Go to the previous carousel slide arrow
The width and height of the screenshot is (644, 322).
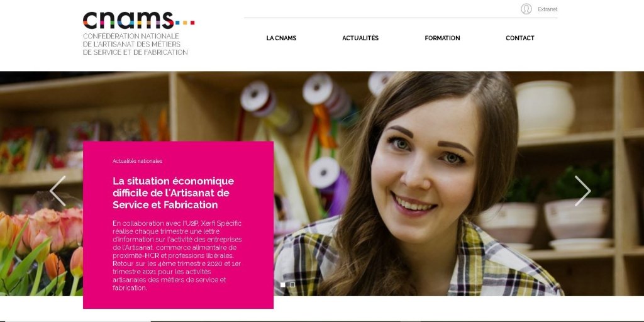pyautogui.click(x=57, y=191)
